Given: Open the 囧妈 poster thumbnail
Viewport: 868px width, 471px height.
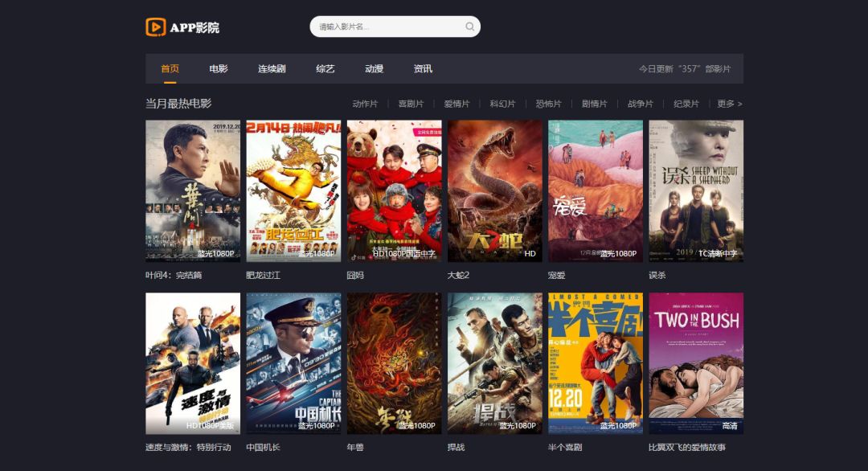Looking at the screenshot, I should coord(394,191).
